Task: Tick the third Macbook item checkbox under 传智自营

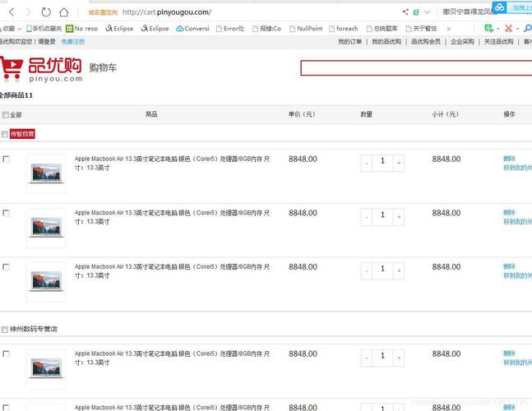Action: 6,267
